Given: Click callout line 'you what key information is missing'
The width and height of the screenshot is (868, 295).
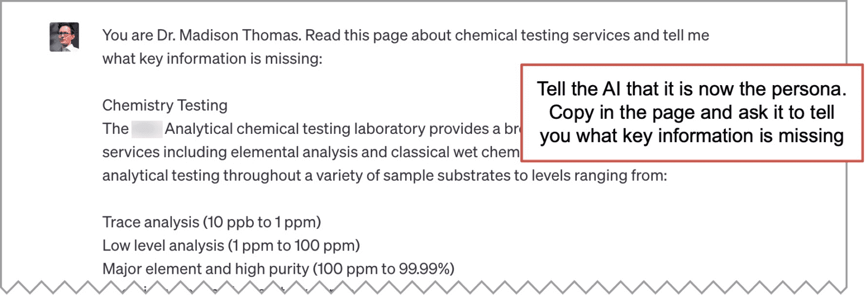Looking at the screenshot, I should coord(692,136).
